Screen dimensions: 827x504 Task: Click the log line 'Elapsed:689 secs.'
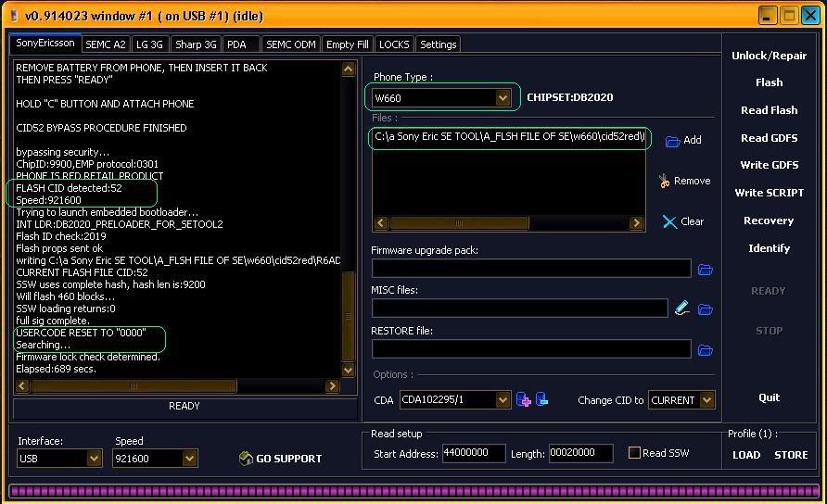coord(56,369)
